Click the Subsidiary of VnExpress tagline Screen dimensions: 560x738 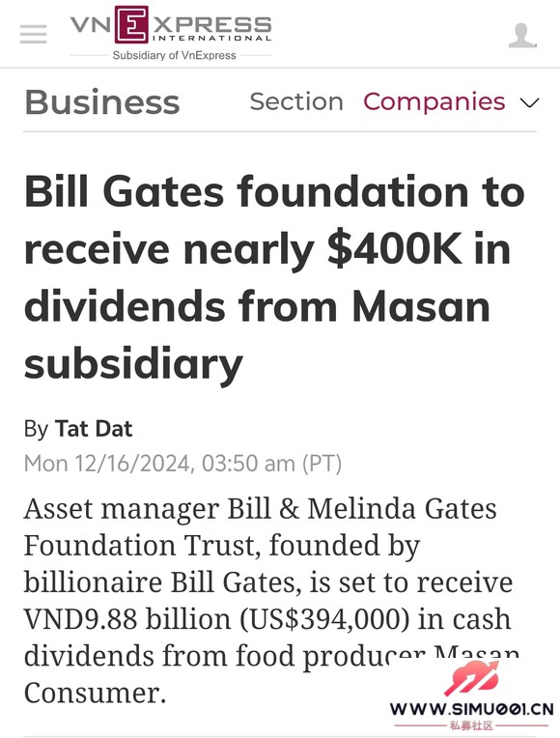click(x=174, y=55)
